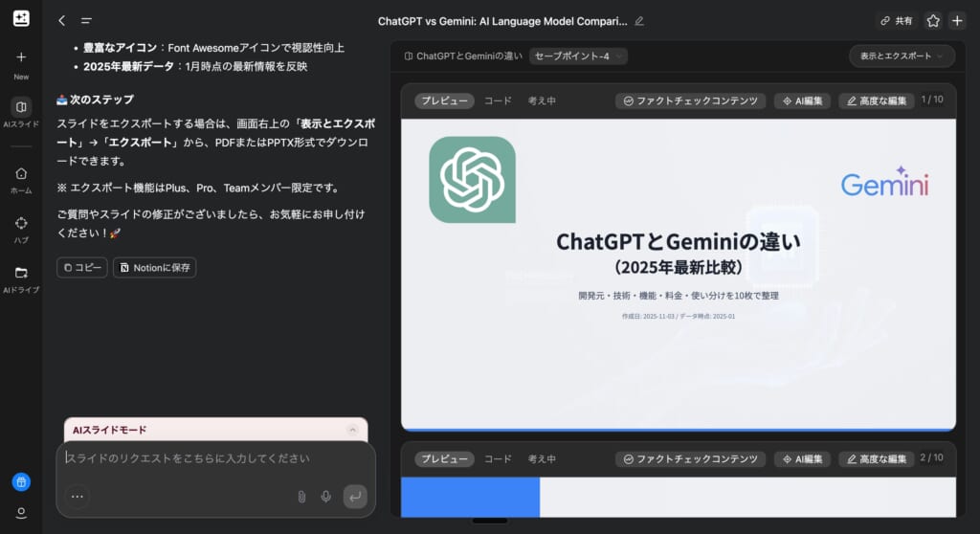Click the plus icon in the top-right corner
This screenshot has width=980, height=534.
(x=957, y=21)
